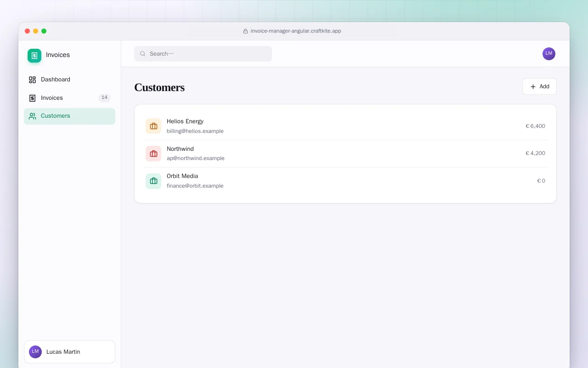Go to the Invoices section
The width and height of the screenshot is (588, 368).
(x=69, y=98)
